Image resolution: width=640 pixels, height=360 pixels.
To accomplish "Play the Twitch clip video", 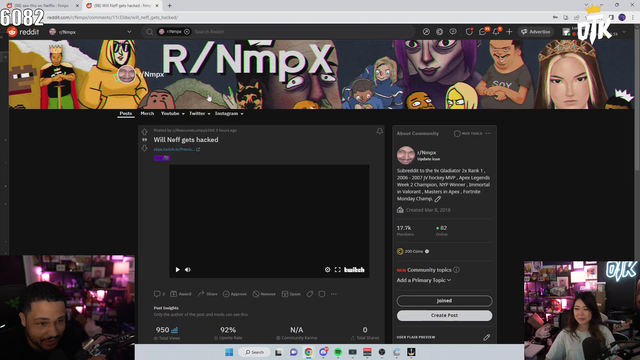I will click(x=178, y=270).
